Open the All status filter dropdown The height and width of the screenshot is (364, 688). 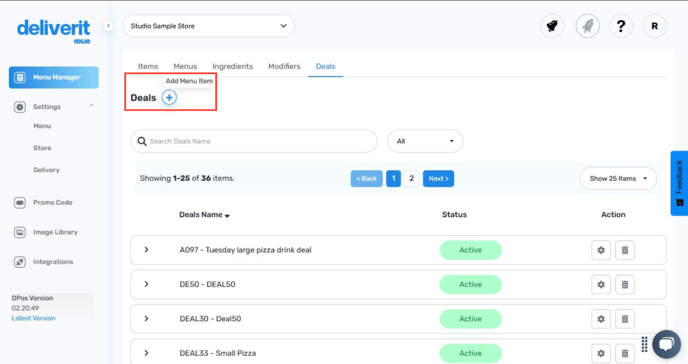[425, 141]
